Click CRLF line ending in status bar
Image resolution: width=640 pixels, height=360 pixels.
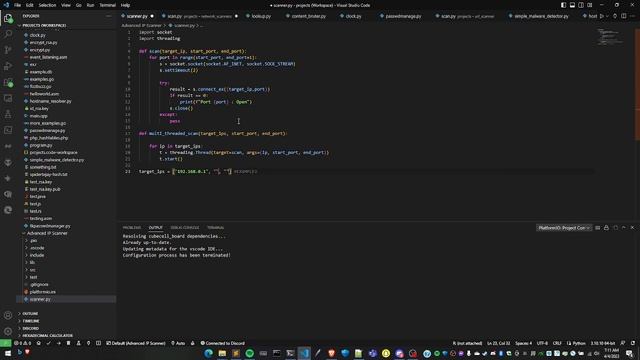coord(557,343)
